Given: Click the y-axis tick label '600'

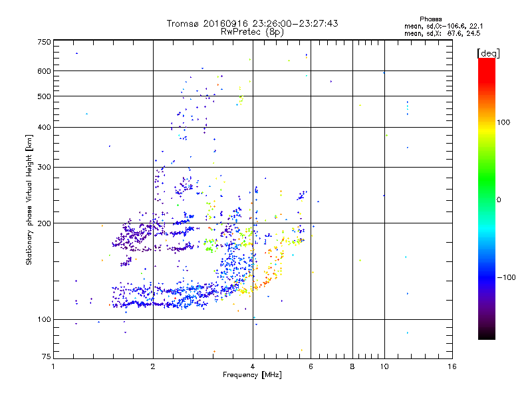Looking at the screenshot, I should click(x=44, y=71).
